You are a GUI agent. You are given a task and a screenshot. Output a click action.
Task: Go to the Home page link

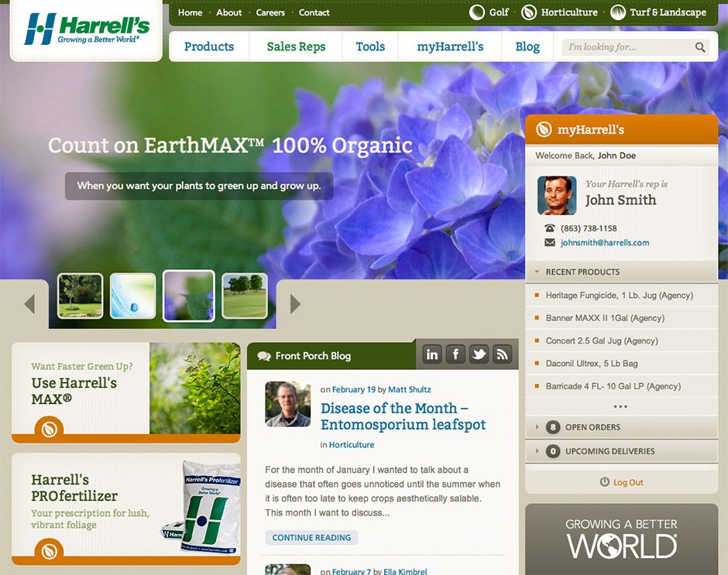pyautogui.click(x=190, y=12)
